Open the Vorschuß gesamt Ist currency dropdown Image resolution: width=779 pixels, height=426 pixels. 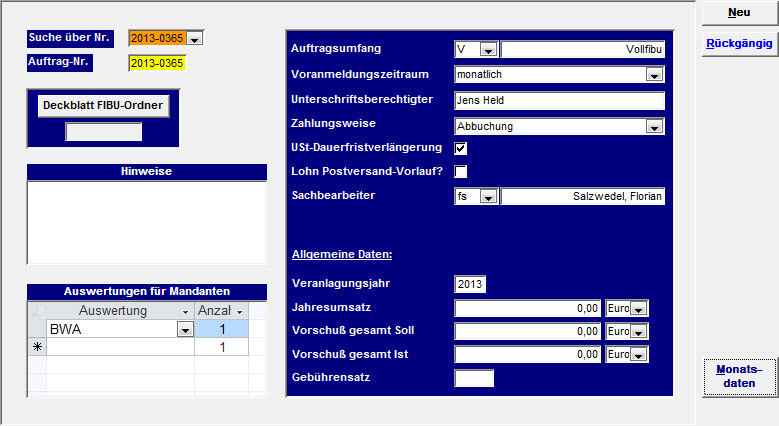[638, 354]
